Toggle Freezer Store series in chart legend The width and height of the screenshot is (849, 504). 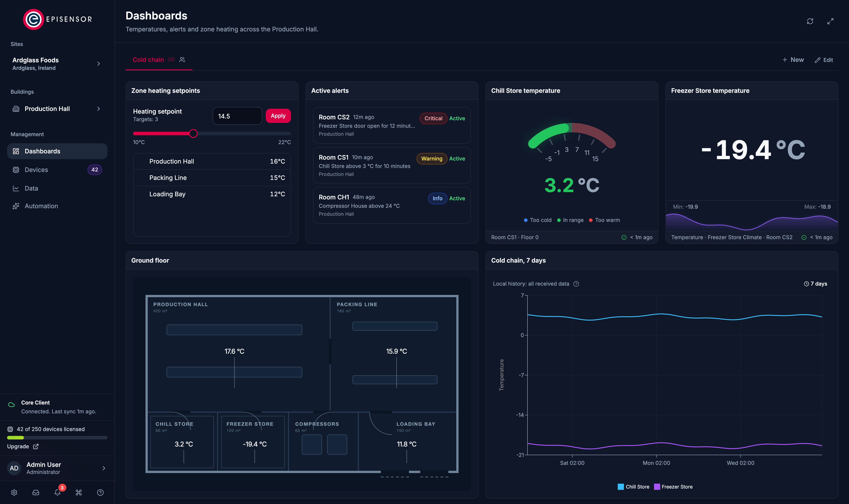673,487
